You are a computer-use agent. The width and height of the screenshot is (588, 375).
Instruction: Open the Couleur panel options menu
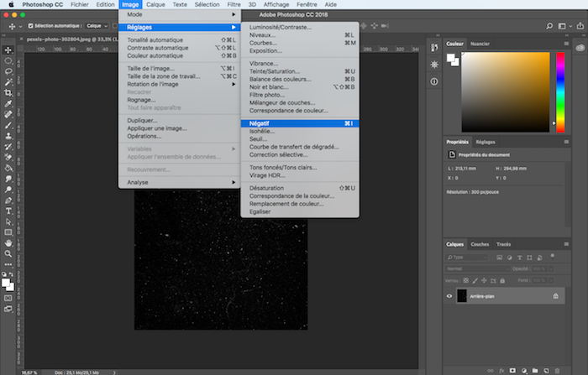point(566,44)
